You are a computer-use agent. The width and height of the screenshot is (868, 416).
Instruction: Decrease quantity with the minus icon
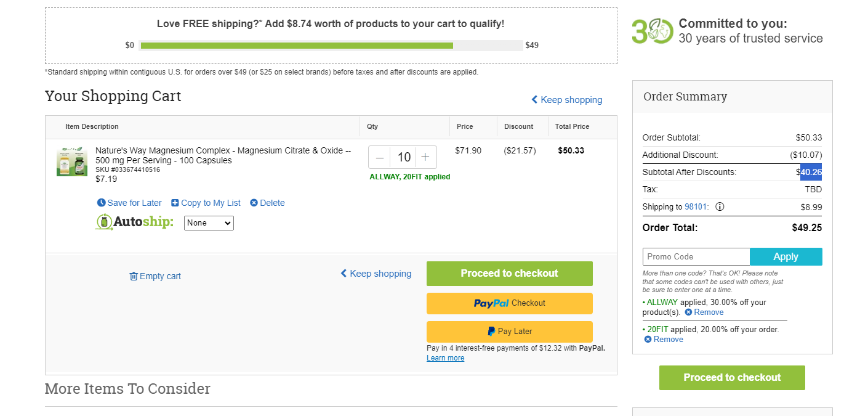(380, 157)
